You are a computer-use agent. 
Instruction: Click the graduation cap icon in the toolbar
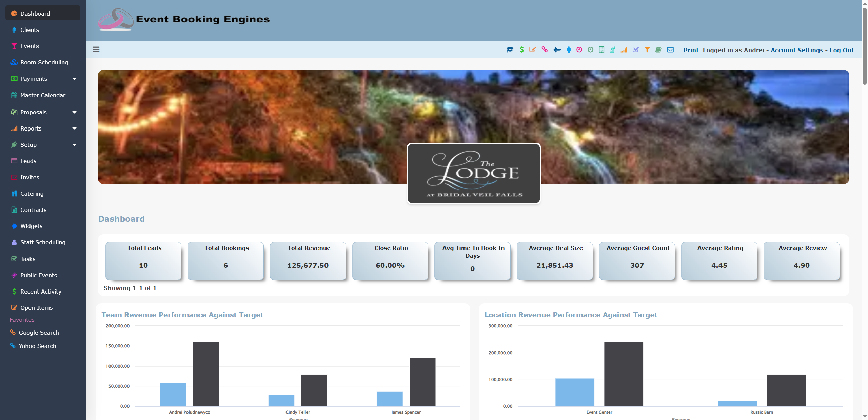point(510,50)
